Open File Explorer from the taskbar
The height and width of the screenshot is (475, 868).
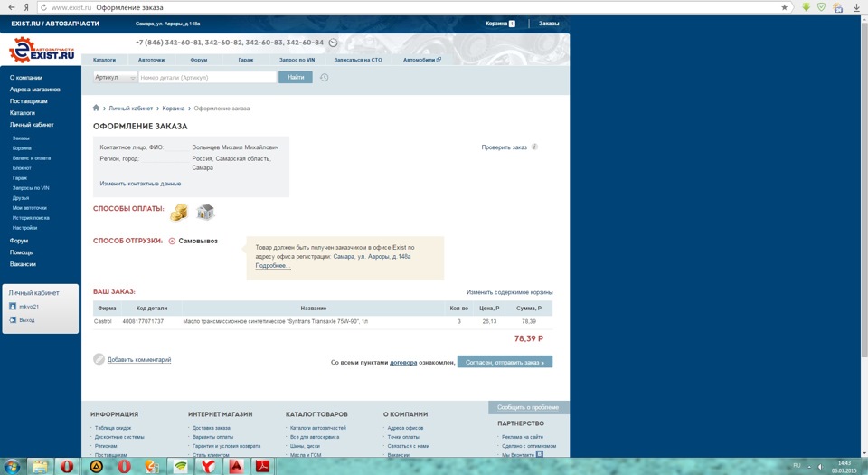pyautogui.click(x=40, y=467)
